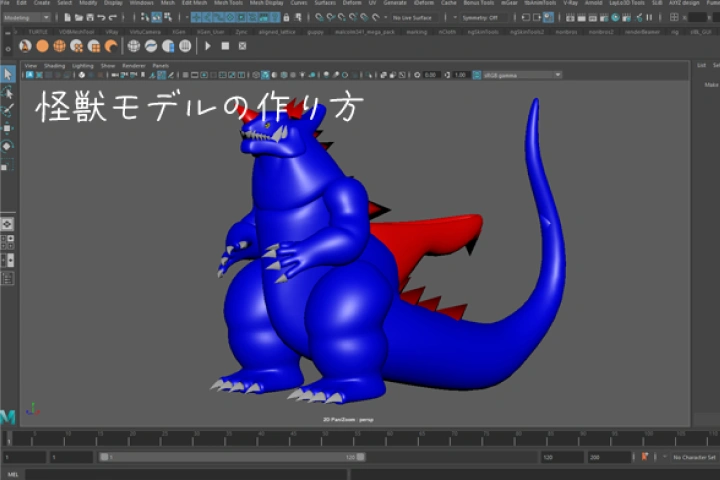Select the polygon sphere shelf icon
This screenshot has width=720, height=480.
click(x=42, y=46)
